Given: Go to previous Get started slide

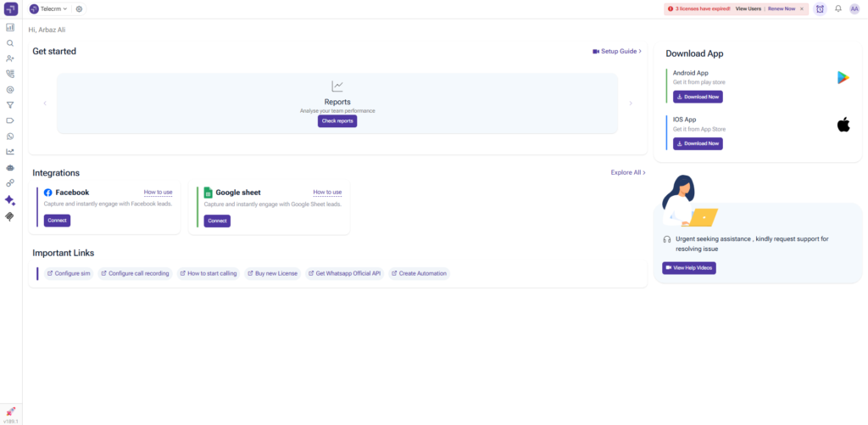Looking at the screenshot, I should coord(45,103).
